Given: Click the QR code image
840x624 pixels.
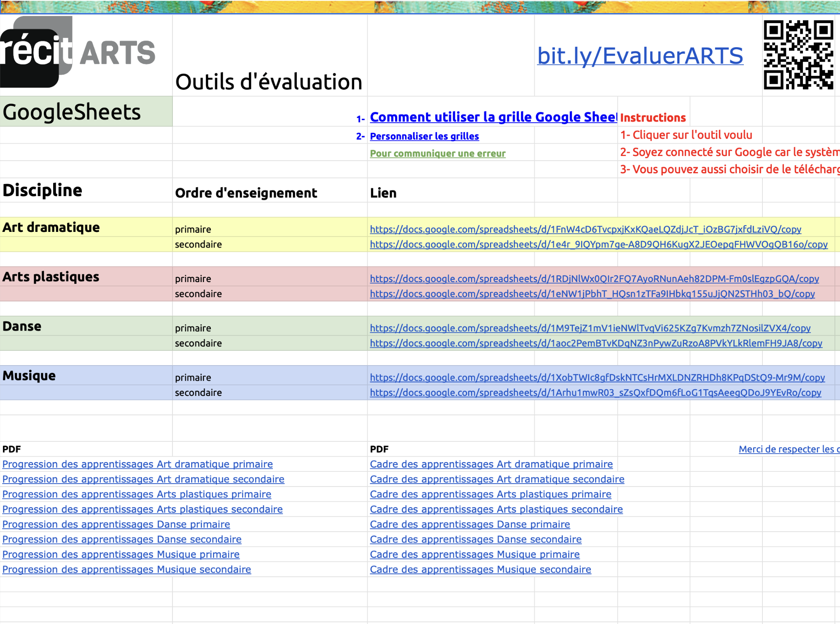Looking at the screenshot, I should (x=798, y=55).
